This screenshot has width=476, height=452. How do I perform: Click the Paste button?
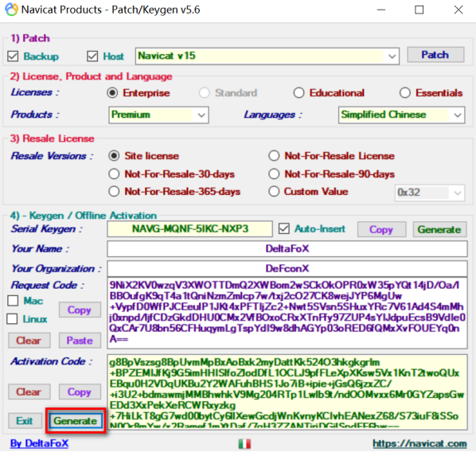point(80,341)
